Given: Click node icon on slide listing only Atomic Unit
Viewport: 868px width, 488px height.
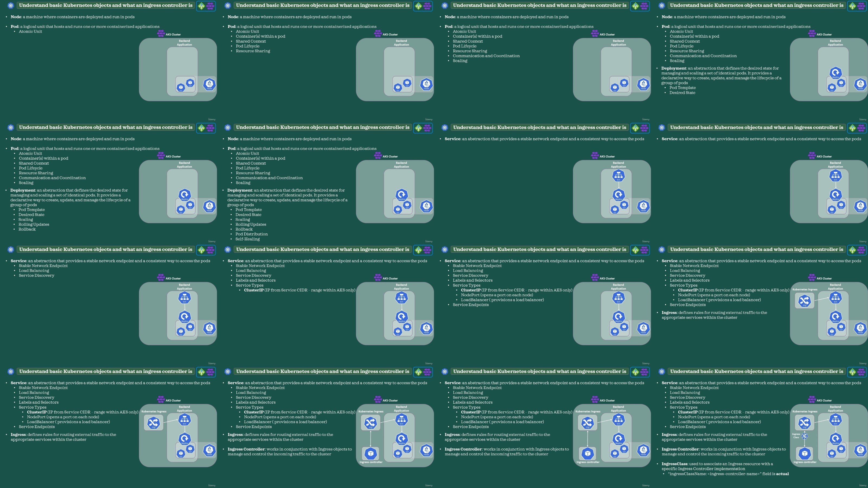Looking at the screenshot, I should 209,84.
